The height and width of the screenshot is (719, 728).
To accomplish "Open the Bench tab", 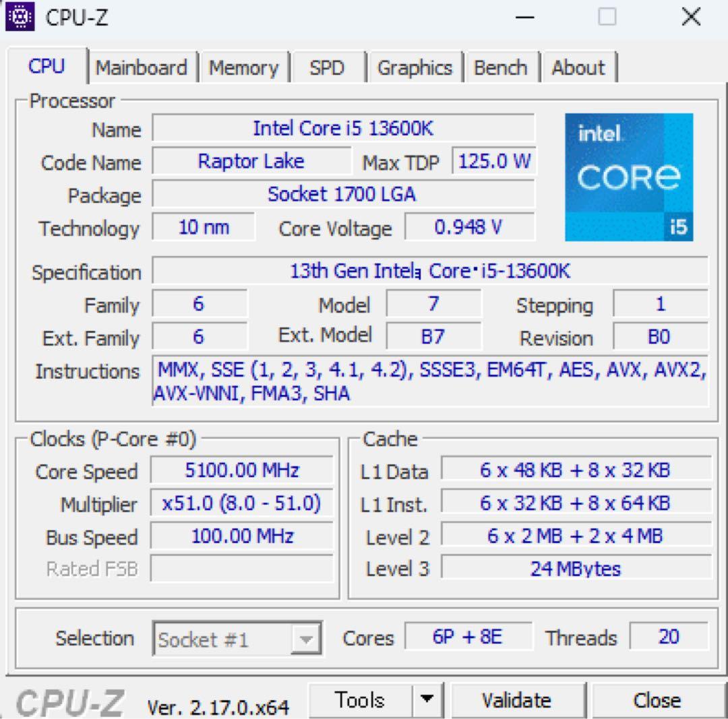I will (x=502, y=67).
